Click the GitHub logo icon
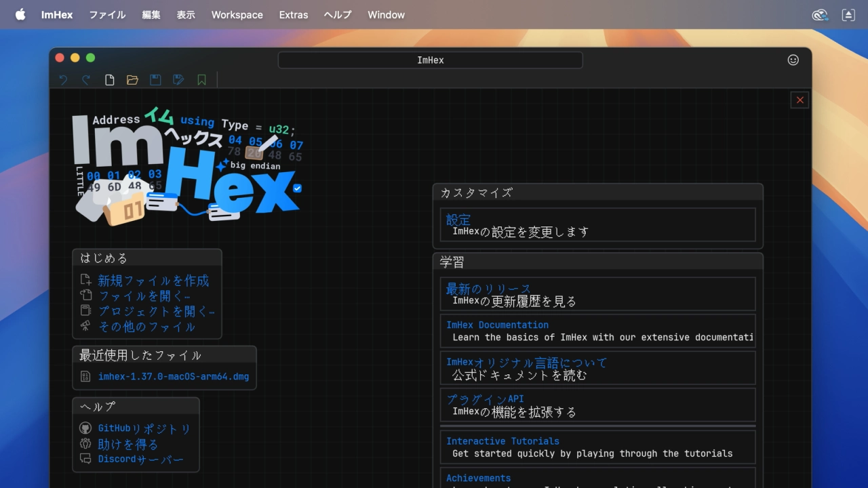 [x=85, y=428]
